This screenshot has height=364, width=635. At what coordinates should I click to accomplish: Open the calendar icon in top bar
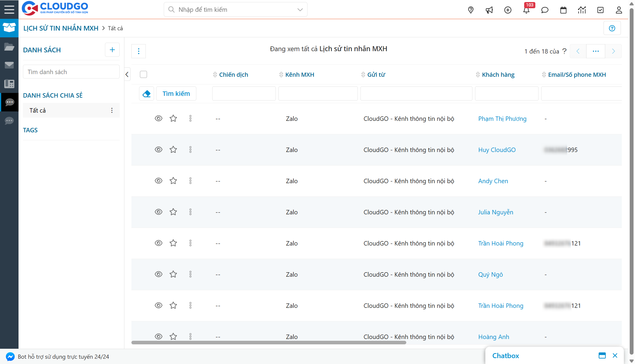point(563,10)
